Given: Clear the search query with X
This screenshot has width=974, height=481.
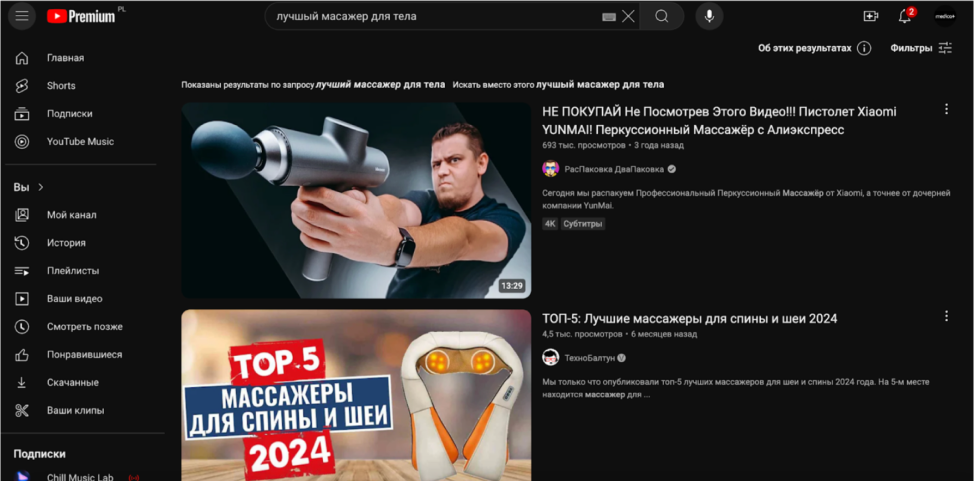Looking at the screenshot, I should coord(629,17).
